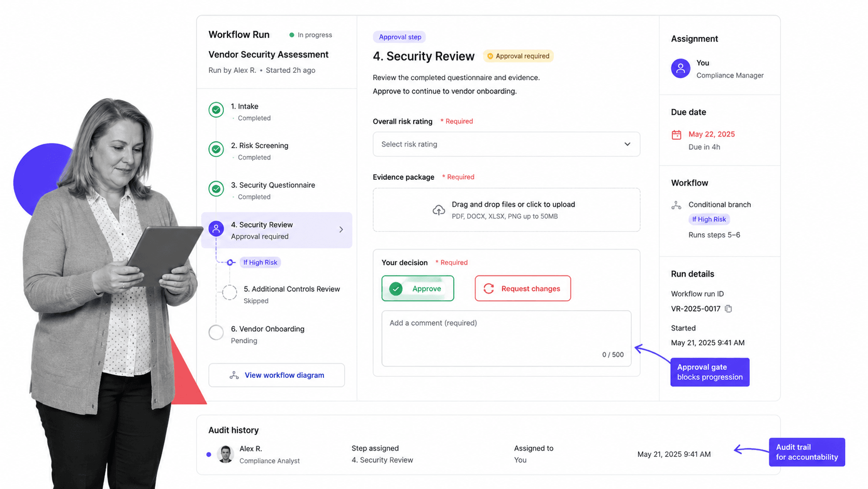Click the Risk Screening completed checkmark icon
The width and height of the screenshot is (868, 489).
(x=216, y=149)
